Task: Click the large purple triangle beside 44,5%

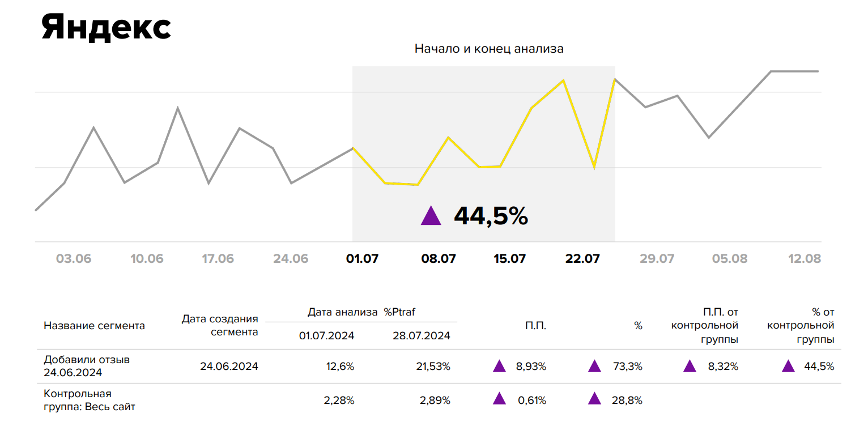Action: (x=431, y=216)
